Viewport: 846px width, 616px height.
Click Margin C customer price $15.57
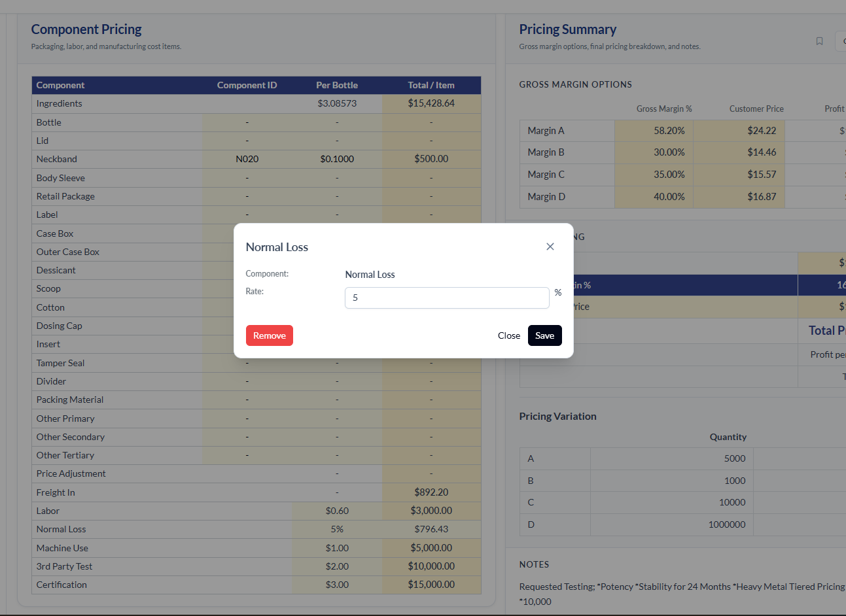[x=762, y=175]
